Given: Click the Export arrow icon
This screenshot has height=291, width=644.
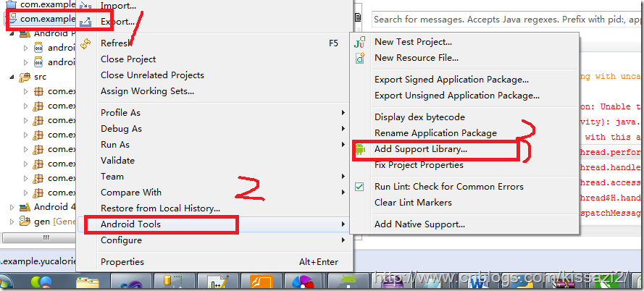Looking at the screenshot, I should [x=85, y=21].
